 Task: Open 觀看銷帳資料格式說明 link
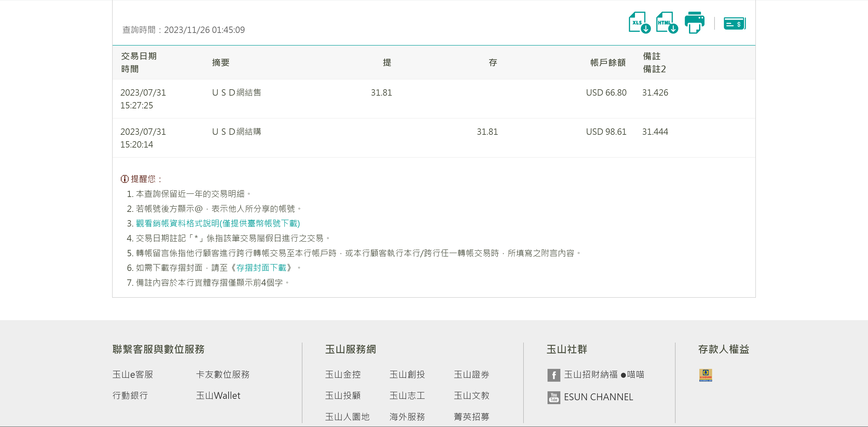(218, 223)
